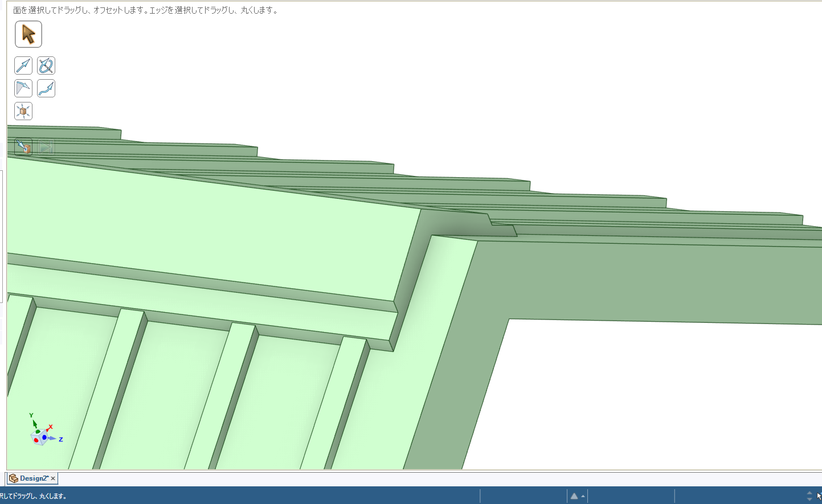This screenshot has width=822, height=504.
Task: Click the greyed-out Full Pull play icon
Action: [46, 147]
